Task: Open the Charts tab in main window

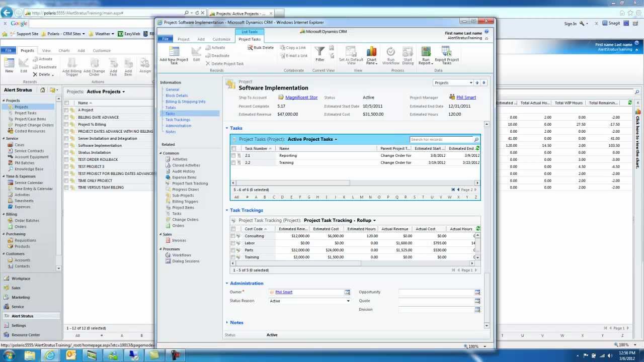Action: pyautogui.click(x=64, y=50)
